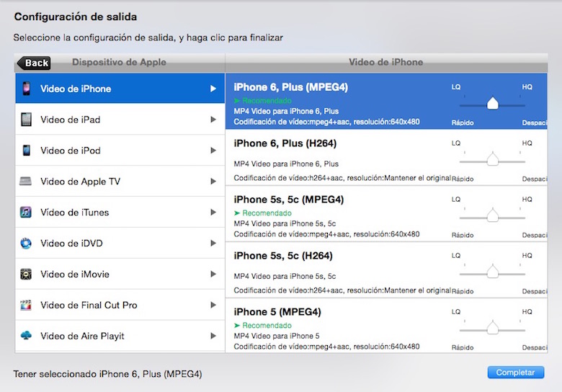Select Video de iDVD category

click(120, 243)
